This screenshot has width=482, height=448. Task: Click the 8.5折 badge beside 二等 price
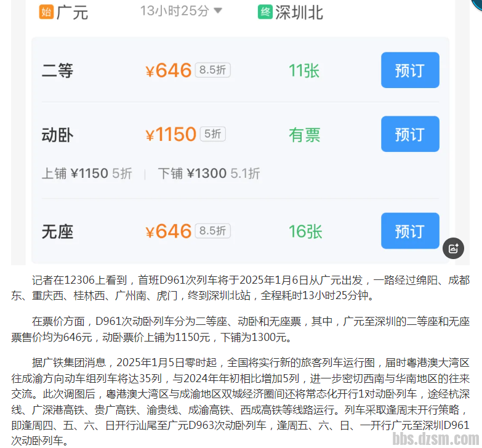pos(212,70)
